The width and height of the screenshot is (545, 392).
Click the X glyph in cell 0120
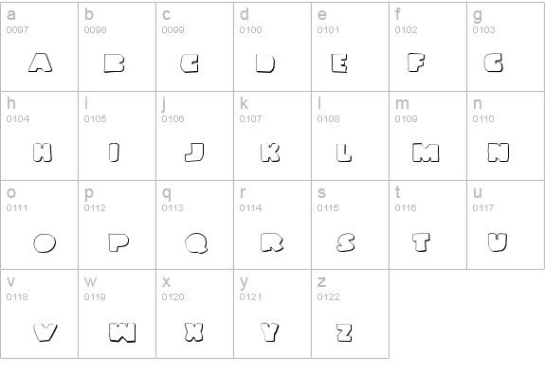coord(194,332)
